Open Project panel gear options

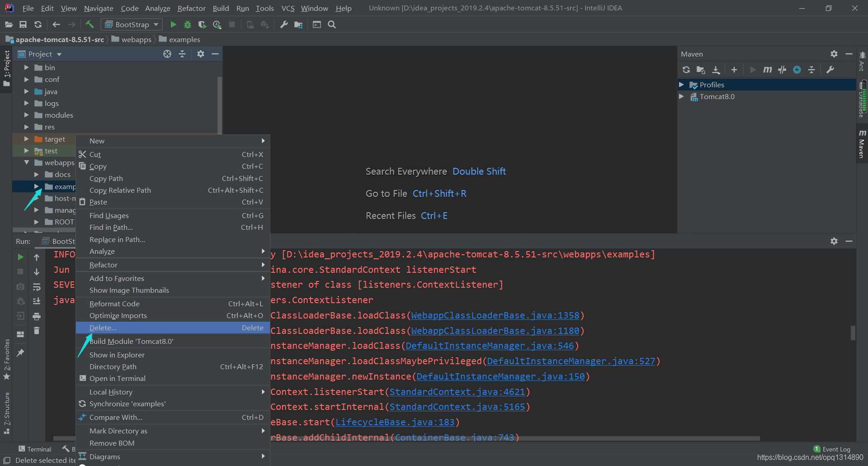tap(201, 54)
